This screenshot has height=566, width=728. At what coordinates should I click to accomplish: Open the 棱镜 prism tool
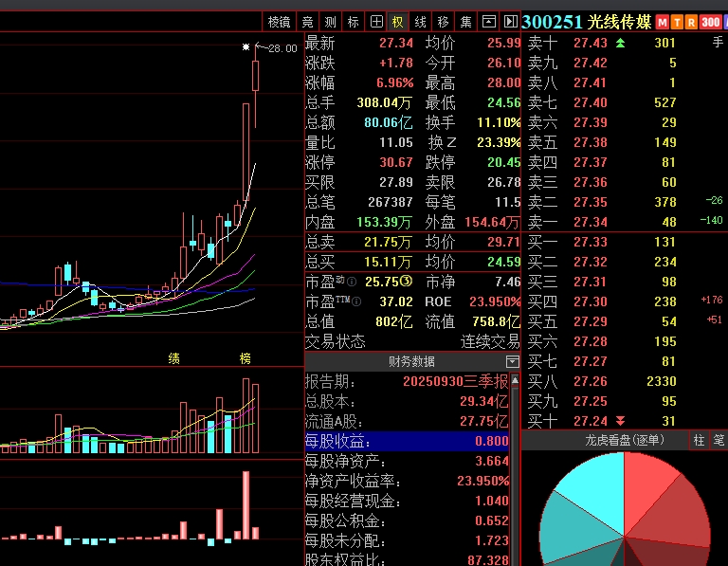[279, 22]
